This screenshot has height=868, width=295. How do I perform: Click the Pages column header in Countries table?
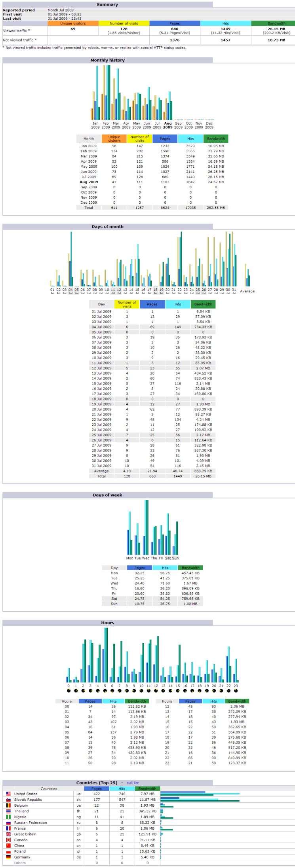(97, 788)
